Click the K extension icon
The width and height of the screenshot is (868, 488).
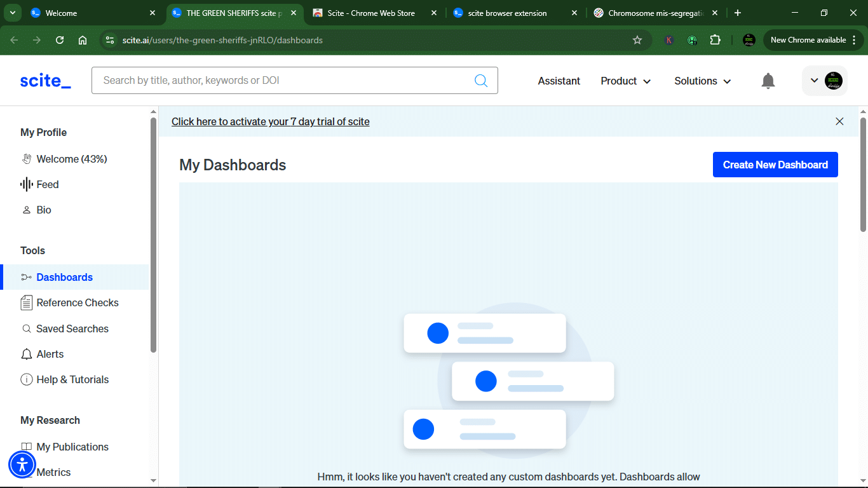(669, 40)
